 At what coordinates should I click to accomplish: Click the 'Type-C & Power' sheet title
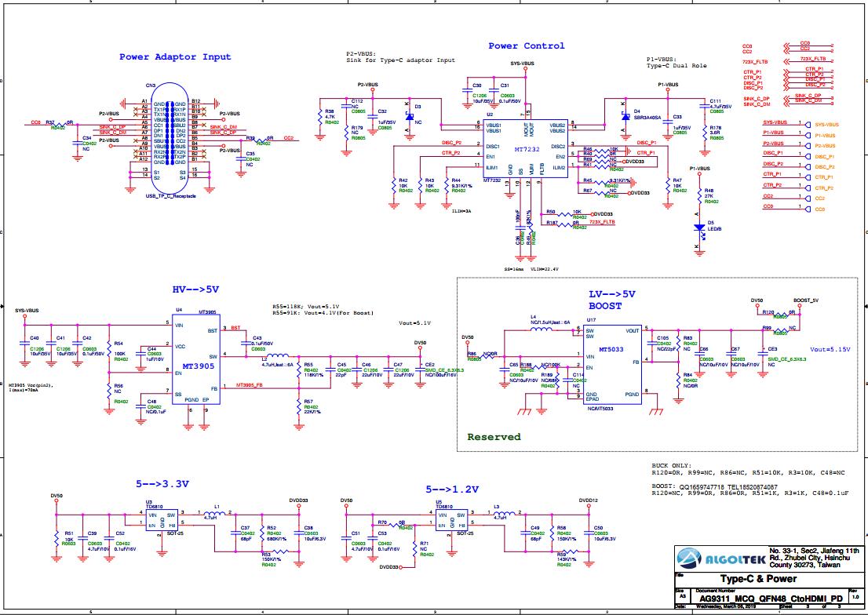pos(758,579)
